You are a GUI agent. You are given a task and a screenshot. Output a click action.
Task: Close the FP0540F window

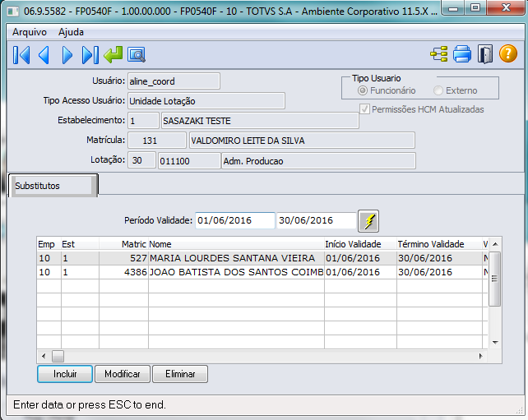pos(506,8)
